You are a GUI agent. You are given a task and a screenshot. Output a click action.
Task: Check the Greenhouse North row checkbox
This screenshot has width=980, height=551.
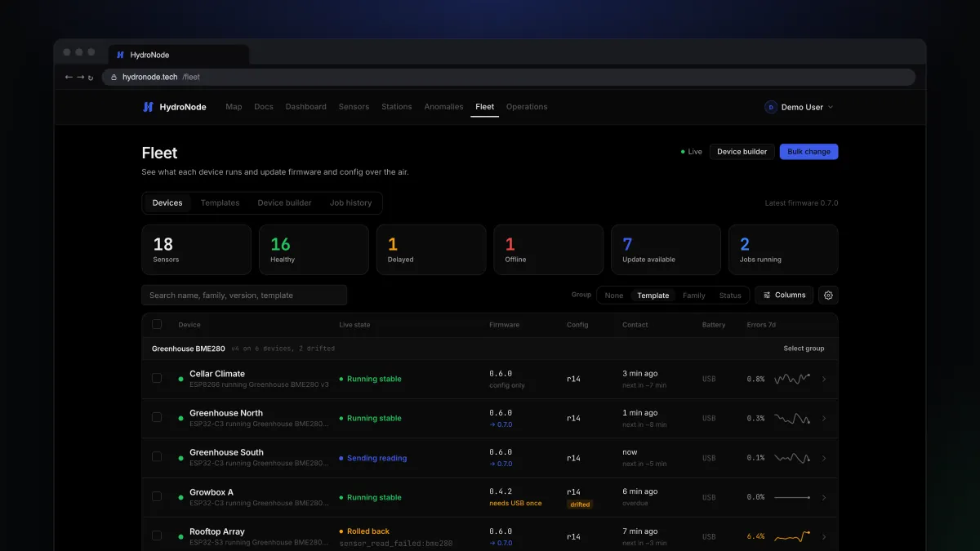point(157,417)
